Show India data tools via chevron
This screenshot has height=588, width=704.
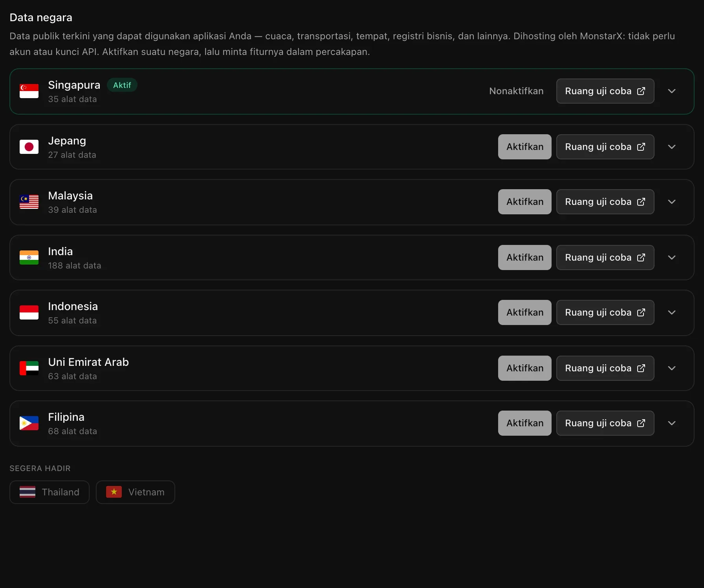point(672,257)
